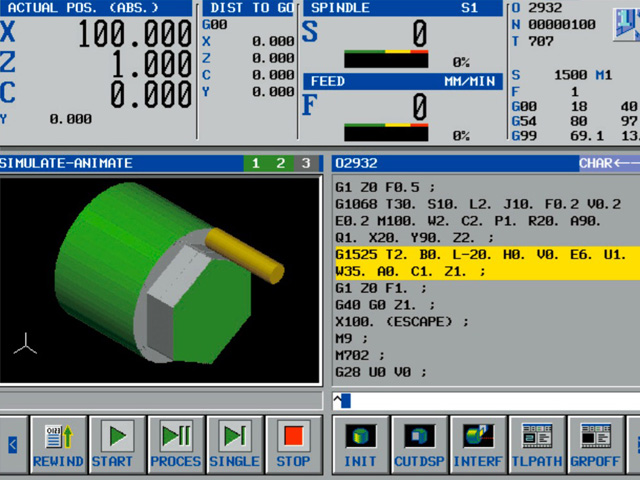The height and width of the screenshot is (480, 640).
Task: Click the CHAR input mode indicator
Action: (x=608, y=164)
